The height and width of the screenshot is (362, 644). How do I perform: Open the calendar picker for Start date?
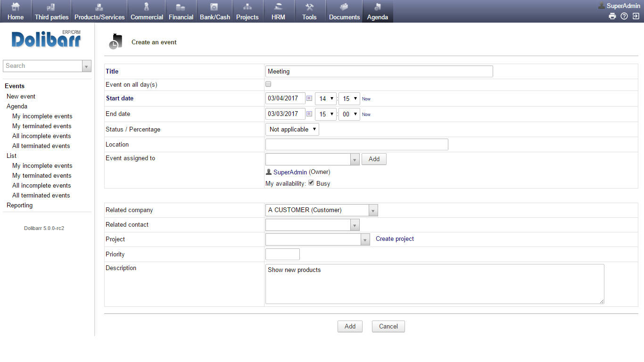point(309,99)
